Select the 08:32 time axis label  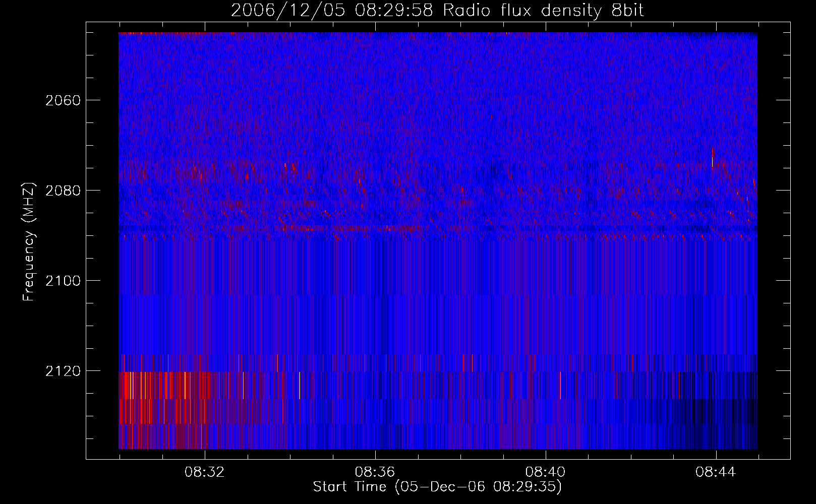pos(204,472)
